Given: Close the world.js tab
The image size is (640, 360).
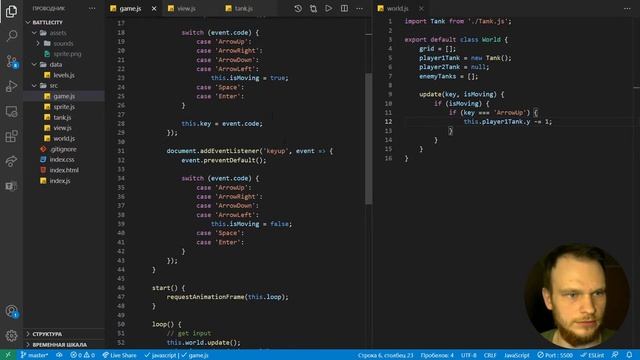Looking at the screenshot, I should [x=421, y=8].
